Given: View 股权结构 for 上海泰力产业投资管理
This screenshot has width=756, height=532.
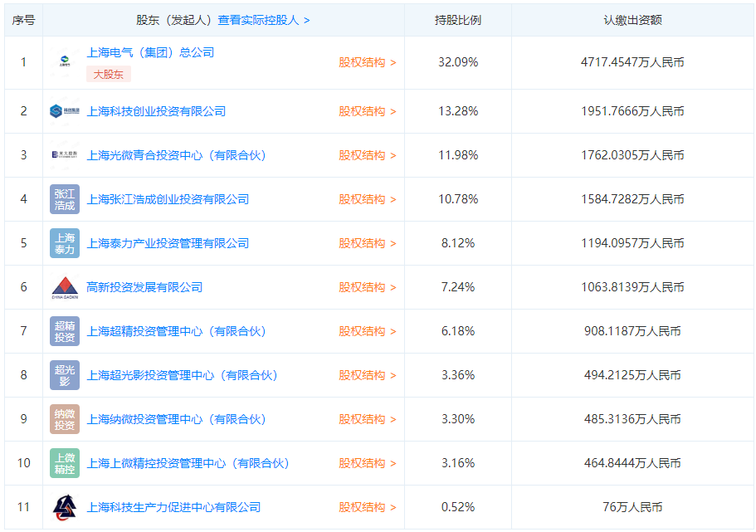Looking at the screenshot, I should point(368,243).
